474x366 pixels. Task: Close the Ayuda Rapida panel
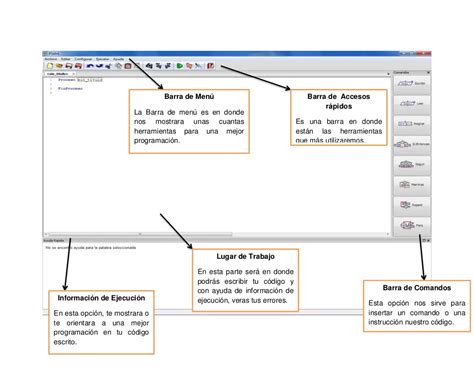pos(428,240)
